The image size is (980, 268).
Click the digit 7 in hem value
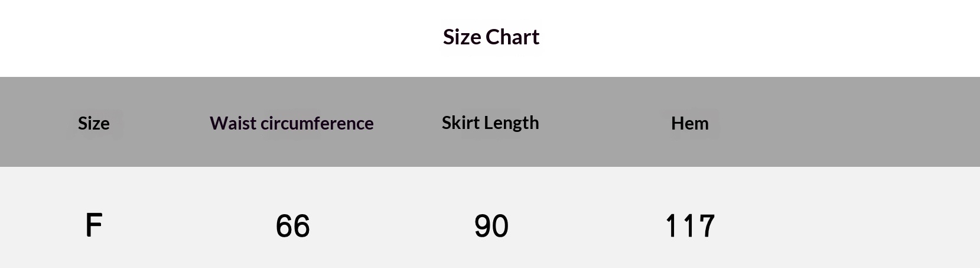coord(706,226)
